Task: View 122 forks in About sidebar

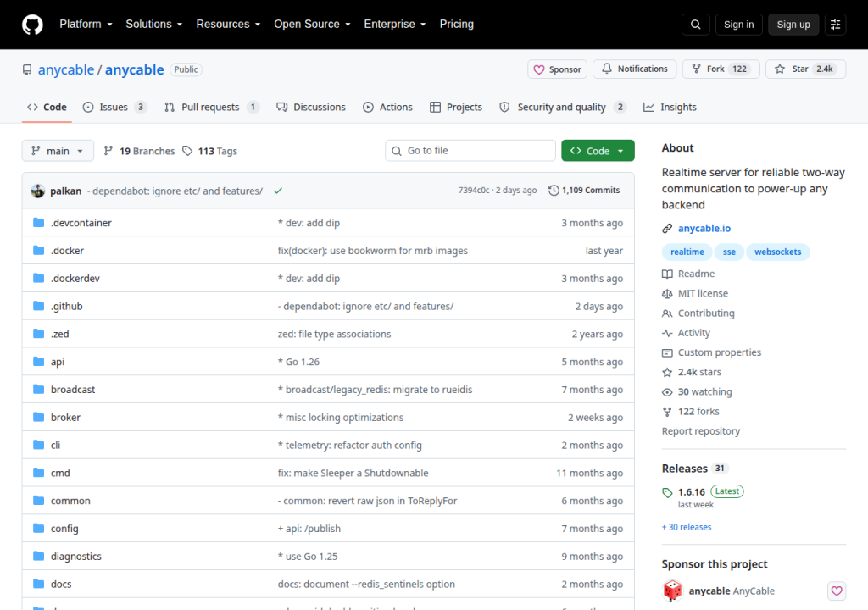Action: pyautogui.click(x=690, y=411)
